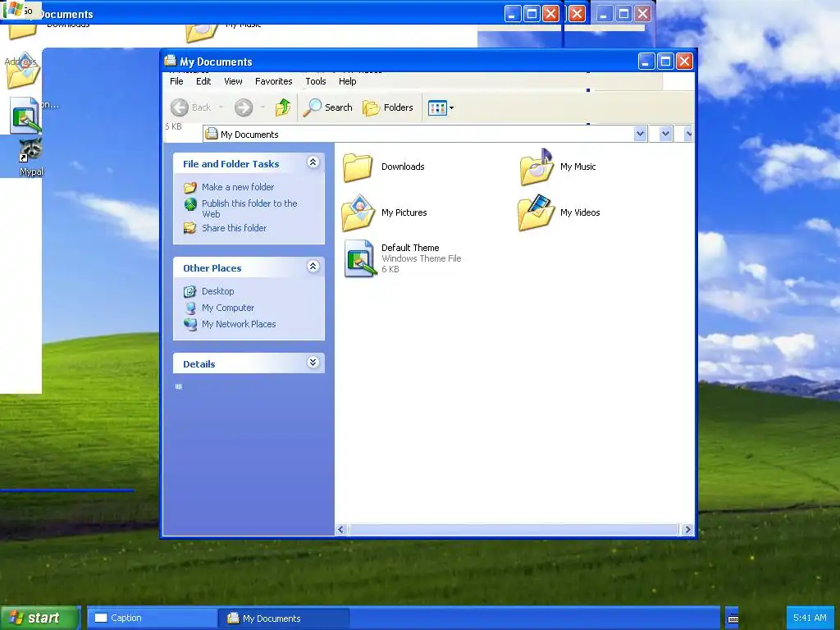Screen dimensions: 840x630
Task: Click the Desktop place icon
Action: click(190, 291)
